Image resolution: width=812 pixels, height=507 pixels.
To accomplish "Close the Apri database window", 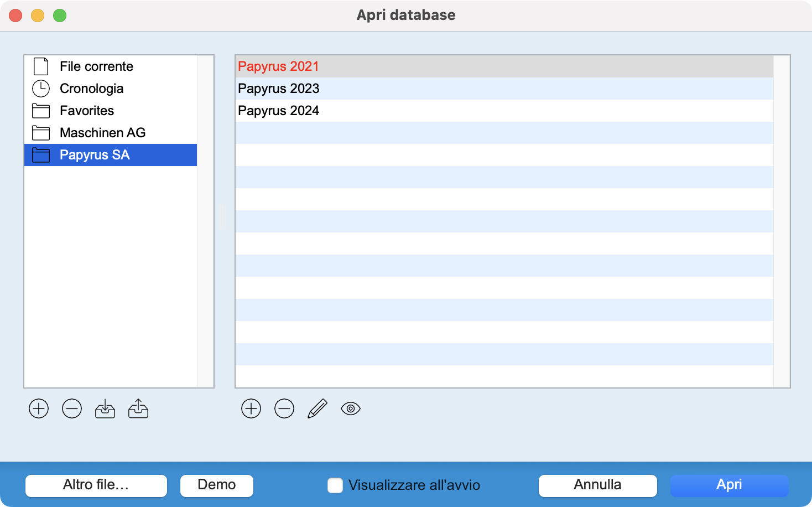I will (x=15, y=15).
